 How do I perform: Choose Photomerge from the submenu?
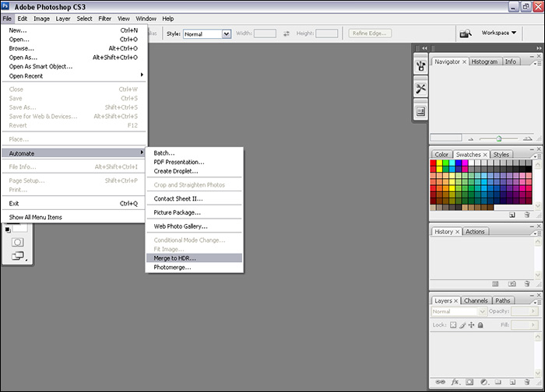coord(194,268)
